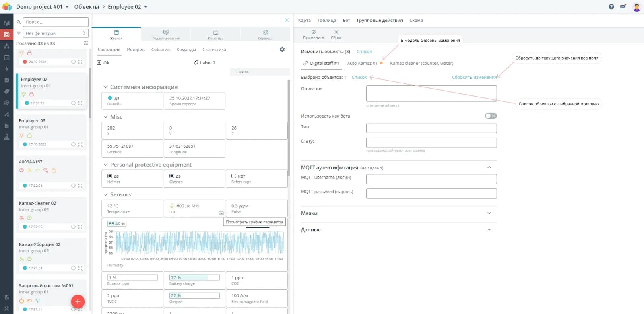Click the Reset cross icon

click(336, 32)
